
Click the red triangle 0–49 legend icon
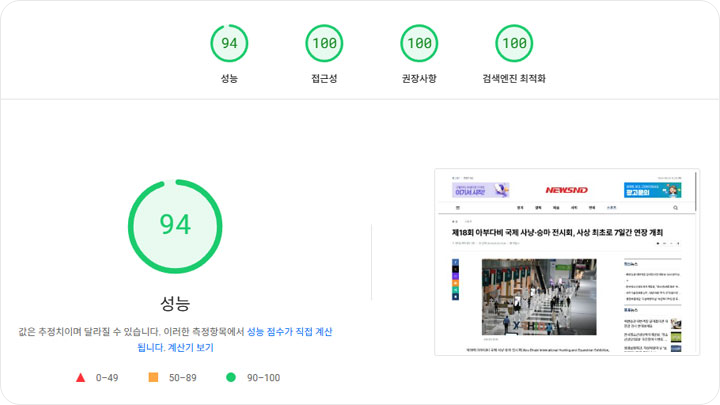tap(80, 377)
